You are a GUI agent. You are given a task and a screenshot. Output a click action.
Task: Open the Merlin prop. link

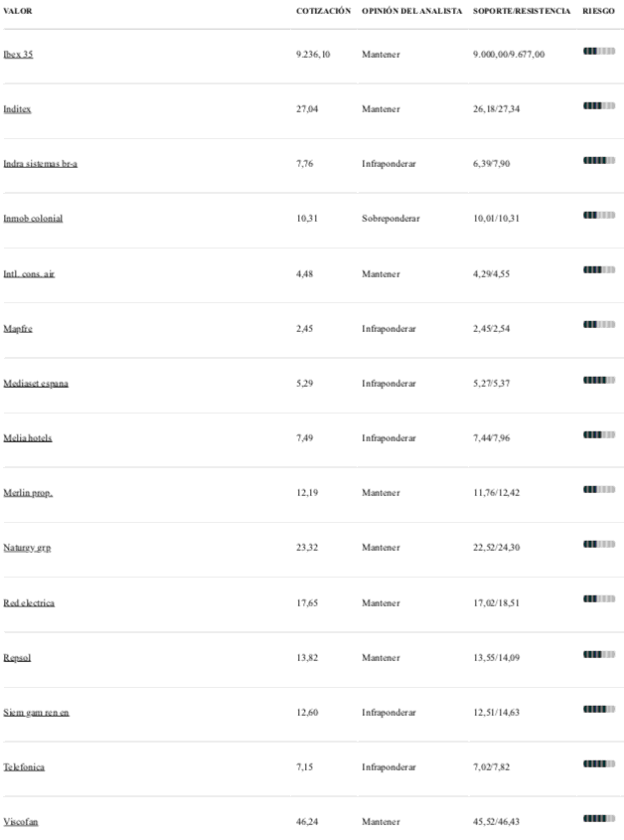tap(28, 492)
